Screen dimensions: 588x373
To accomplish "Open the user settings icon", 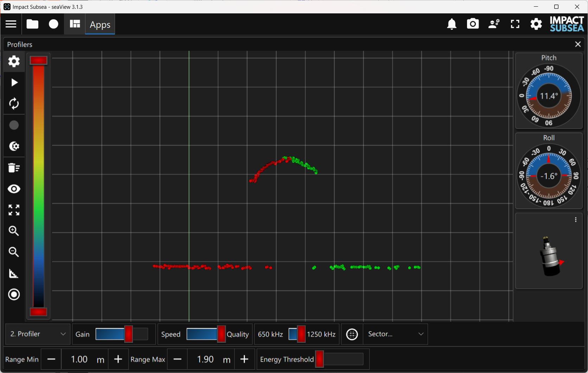I will 494,24.
